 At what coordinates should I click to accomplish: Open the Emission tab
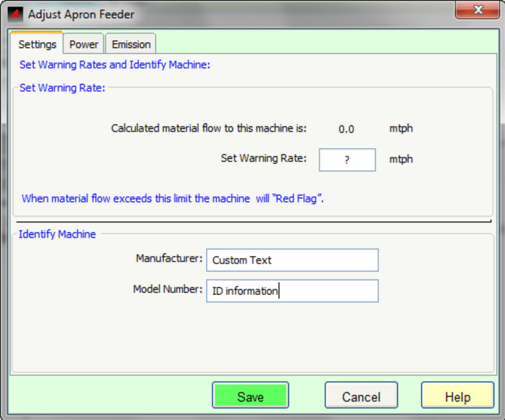(131, 44)
